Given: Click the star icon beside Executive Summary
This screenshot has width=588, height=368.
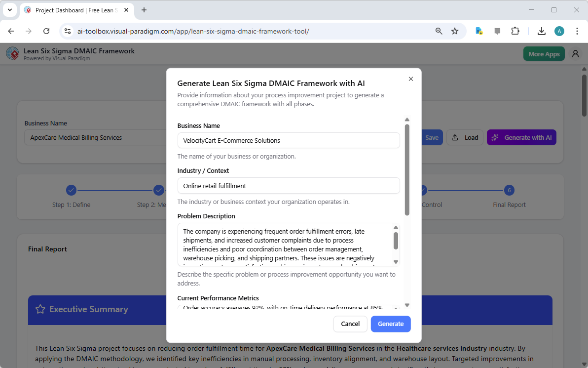Looking at the screenshot, I should 40,309.
